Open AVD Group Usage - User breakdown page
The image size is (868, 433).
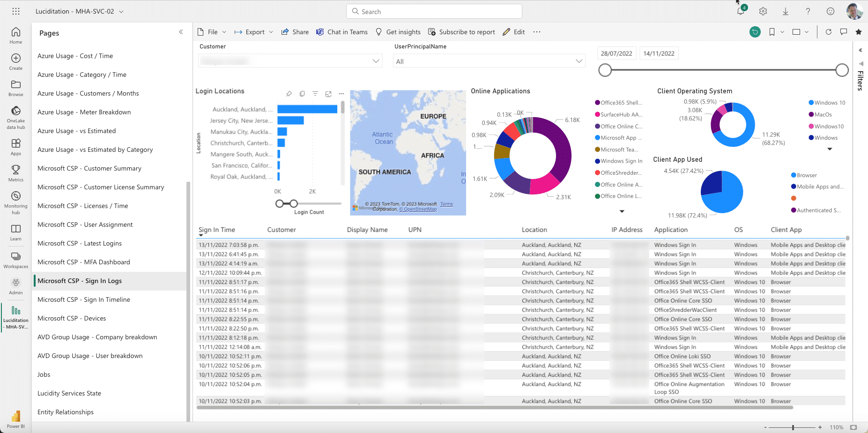(x=90, y=356)
